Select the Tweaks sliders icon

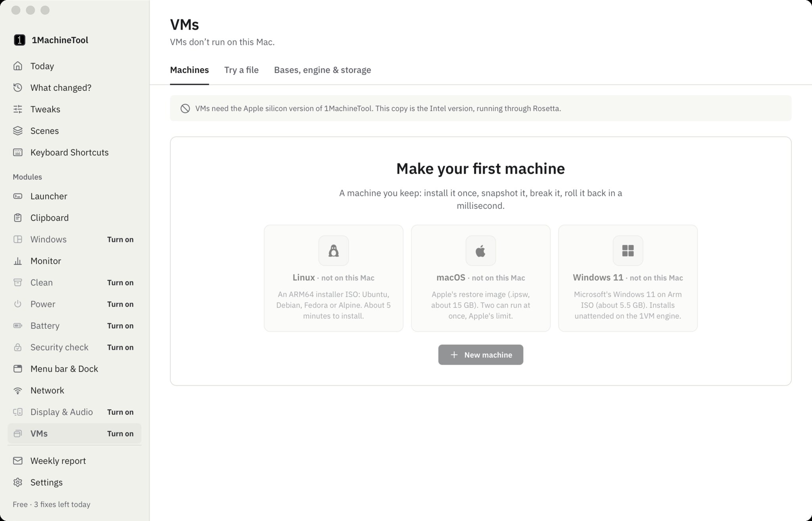[x=18, y=109]
